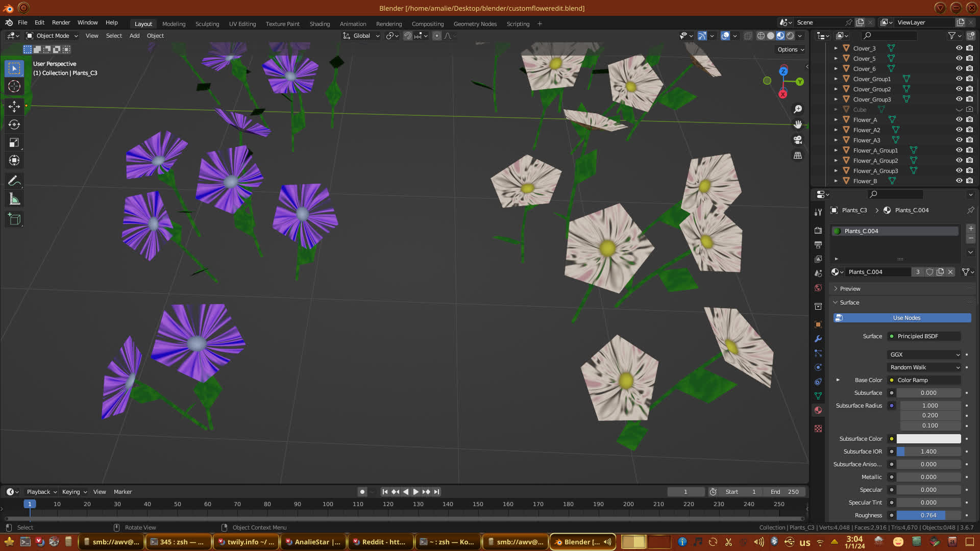
Task: Open the Object Mode dropdown
Action: [x=52, y=36]
